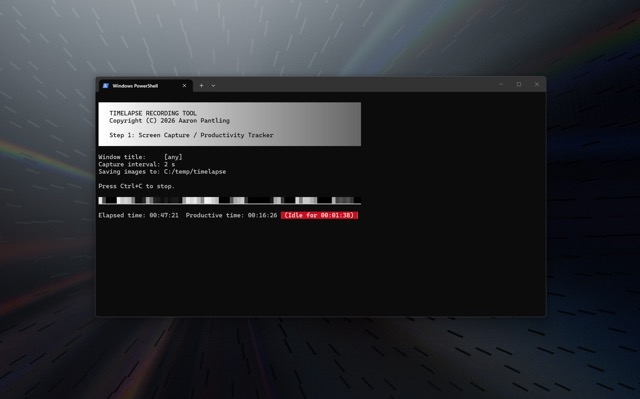Click the 'Capture interval: 2 s' line
640x399 pixels.
click(137, 164)
